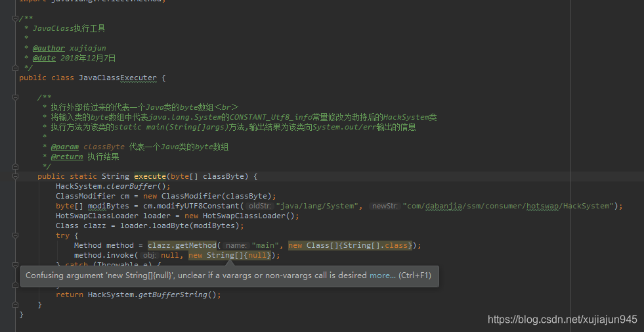Click fold marker at execute method's closing brace

click(15, 305)
